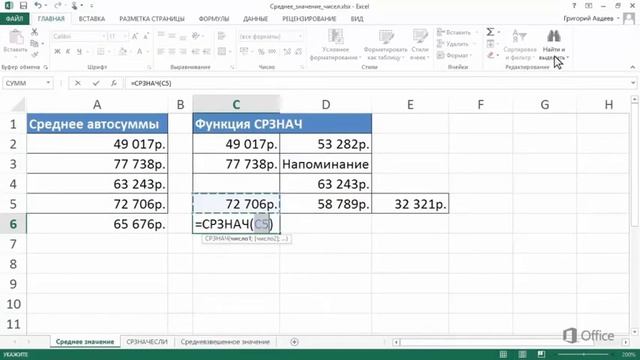The height and width of the screenshot is (360, 640).
Task: Click the large Paste (Вставить) clipboard icon
Action: (16, 37)
